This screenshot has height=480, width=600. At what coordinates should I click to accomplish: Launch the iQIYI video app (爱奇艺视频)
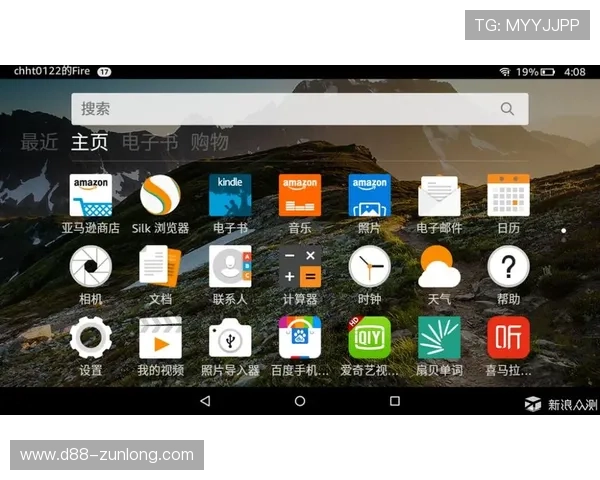(x=369, y=338)
